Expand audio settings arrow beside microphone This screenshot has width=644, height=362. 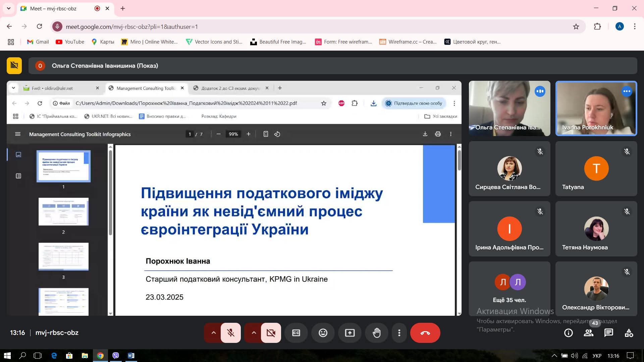(213, 333)
